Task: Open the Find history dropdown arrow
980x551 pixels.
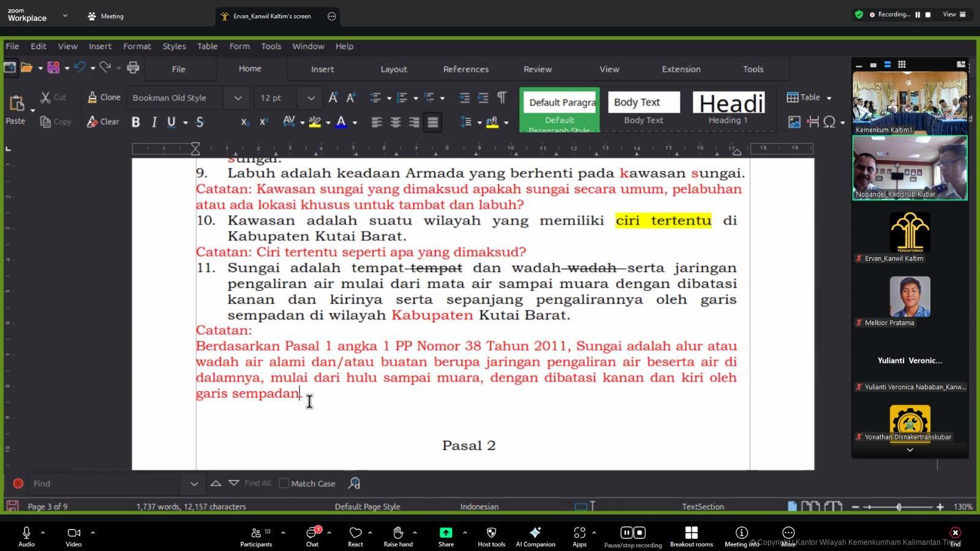Action: click(194, 484)
